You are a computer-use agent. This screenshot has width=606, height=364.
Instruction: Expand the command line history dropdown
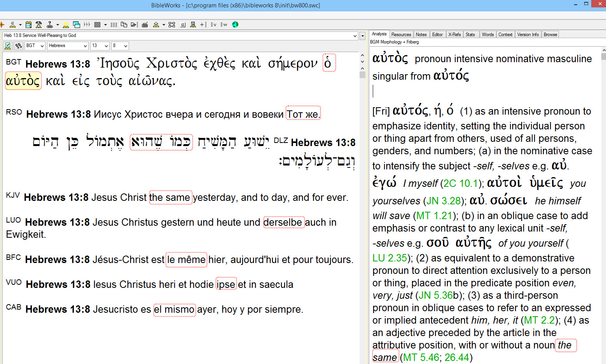click(355, 36)
